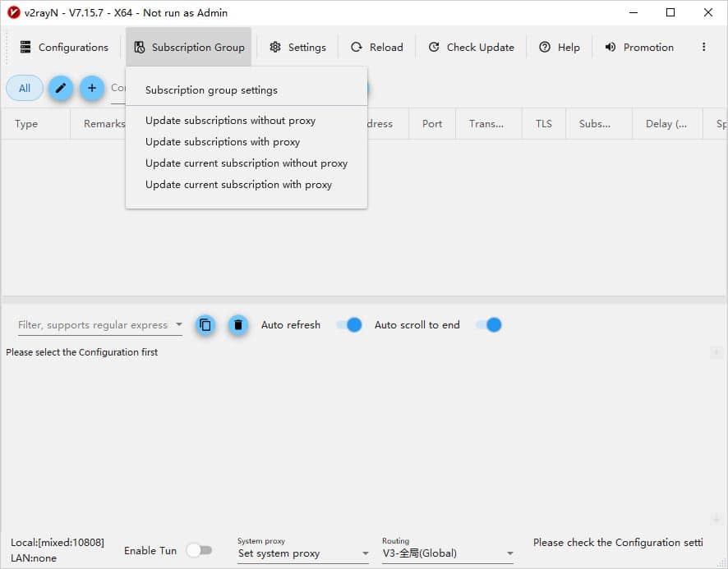Select Subscription group settings menu entry
728x569 pixels.
tap(211, 90)
